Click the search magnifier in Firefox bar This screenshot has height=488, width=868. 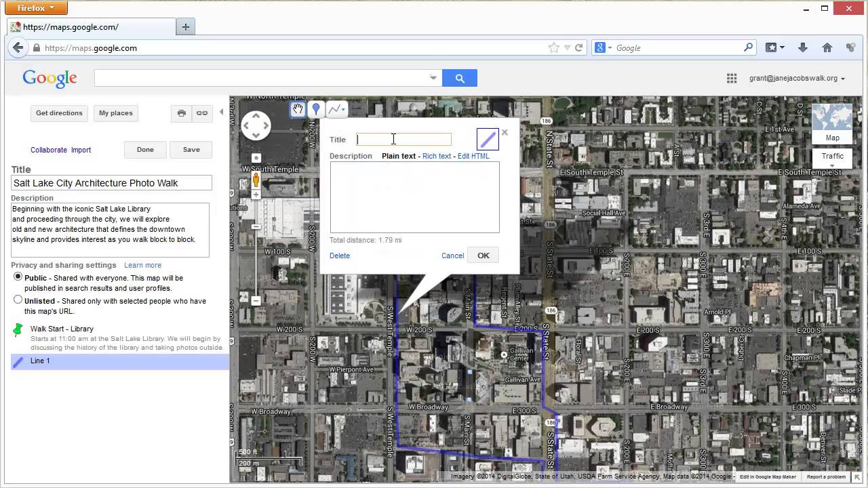point(748,47)
